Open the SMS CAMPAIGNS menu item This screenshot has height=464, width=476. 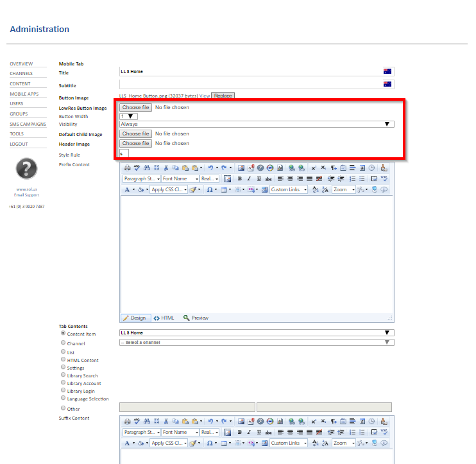pyautogui.click(x=28, y=125)
